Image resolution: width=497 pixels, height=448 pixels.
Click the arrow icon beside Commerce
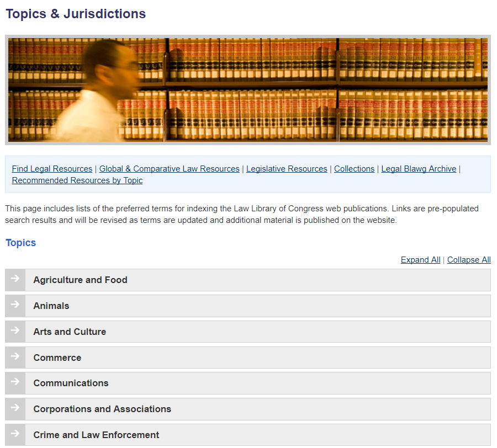point(15,356)
